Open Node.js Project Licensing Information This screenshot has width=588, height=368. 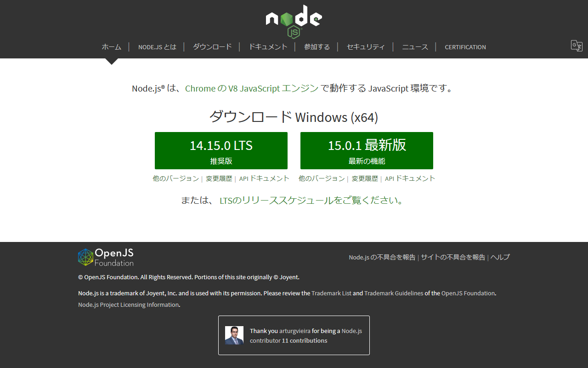tap(128, 305)
